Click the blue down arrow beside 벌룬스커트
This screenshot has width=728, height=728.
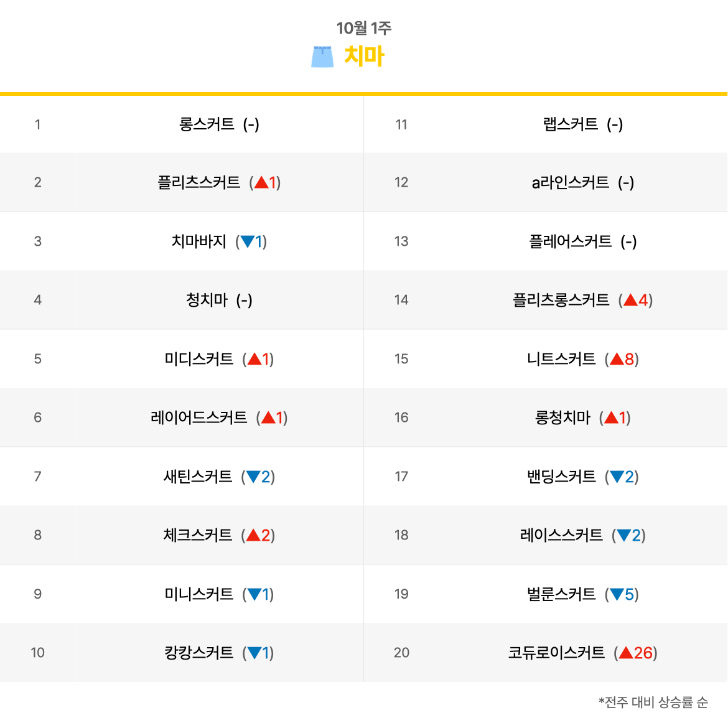[x=617, y=594]
